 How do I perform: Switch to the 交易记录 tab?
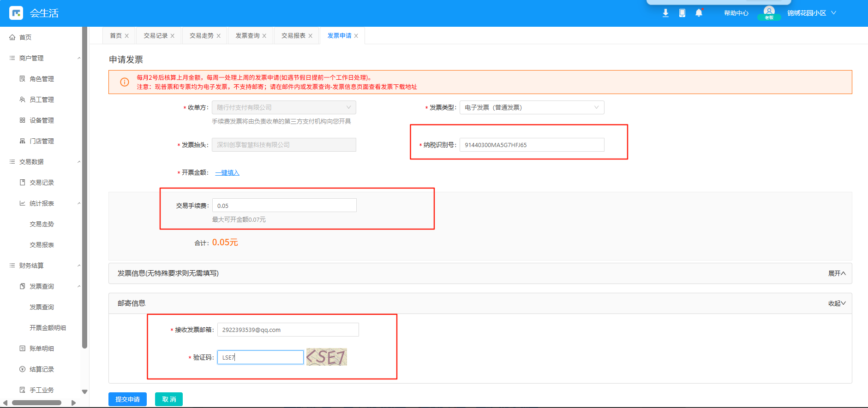pos(156,35)
